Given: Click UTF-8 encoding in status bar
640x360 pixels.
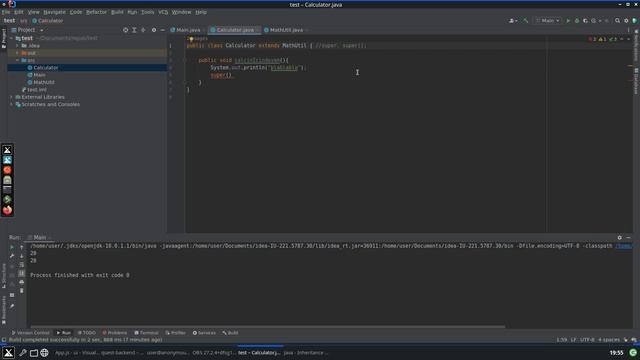Looking at the screenshot, I should [587, 340].
